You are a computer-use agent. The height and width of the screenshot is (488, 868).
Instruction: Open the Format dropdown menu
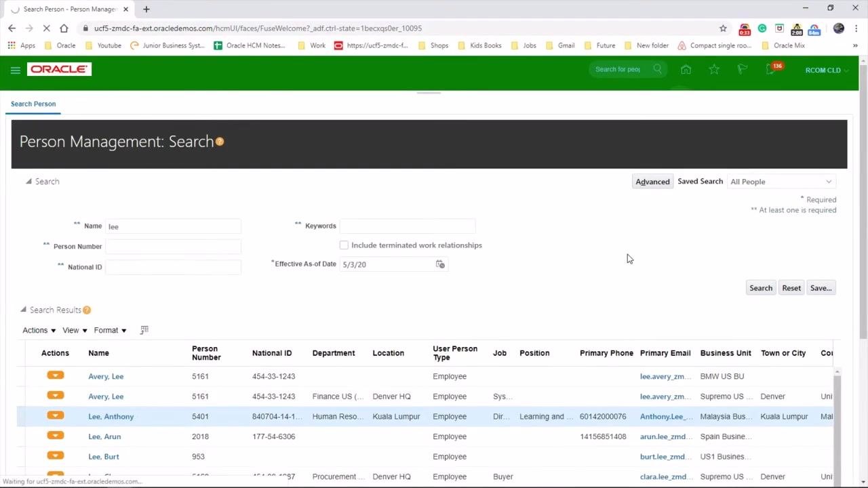(x=110, y=330)
